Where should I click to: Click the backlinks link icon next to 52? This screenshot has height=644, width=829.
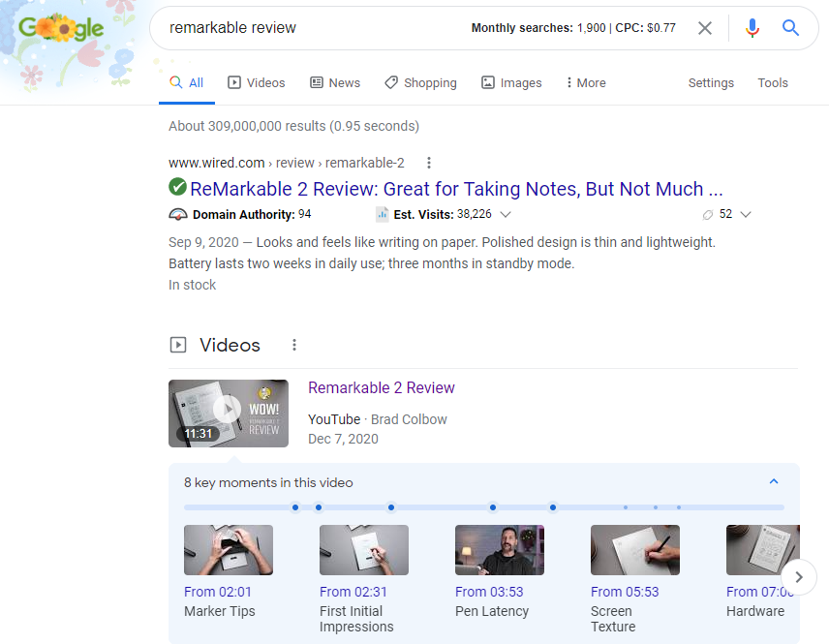click(x=707, y=214)
